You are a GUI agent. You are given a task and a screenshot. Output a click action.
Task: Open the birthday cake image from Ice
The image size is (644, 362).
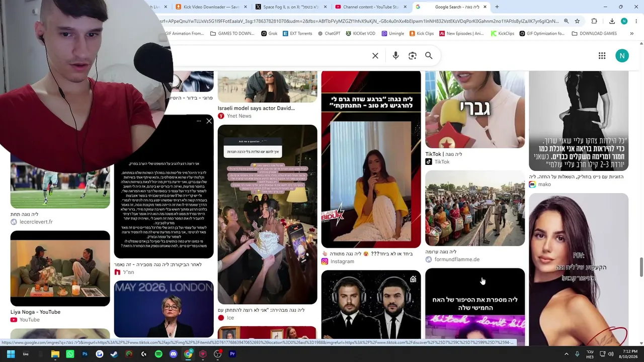pyautogui.click(x=267, y=215)
